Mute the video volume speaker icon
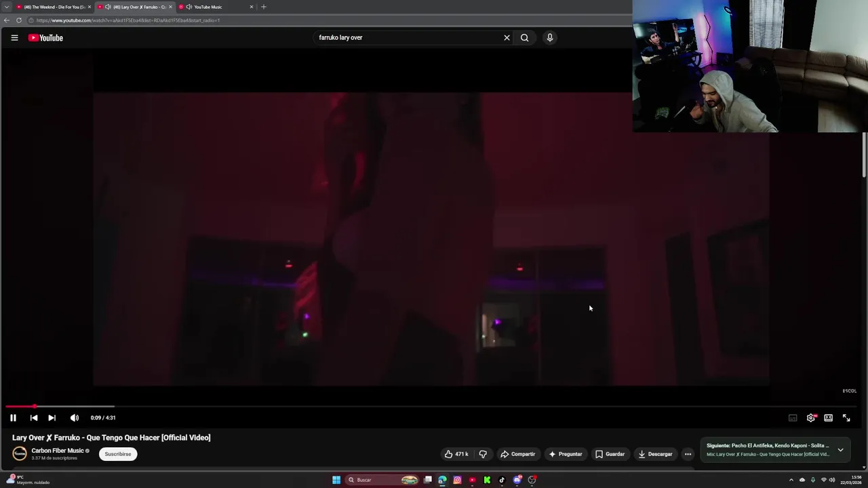The height and width of the screenshot is (488, 868). click(74, 418)
